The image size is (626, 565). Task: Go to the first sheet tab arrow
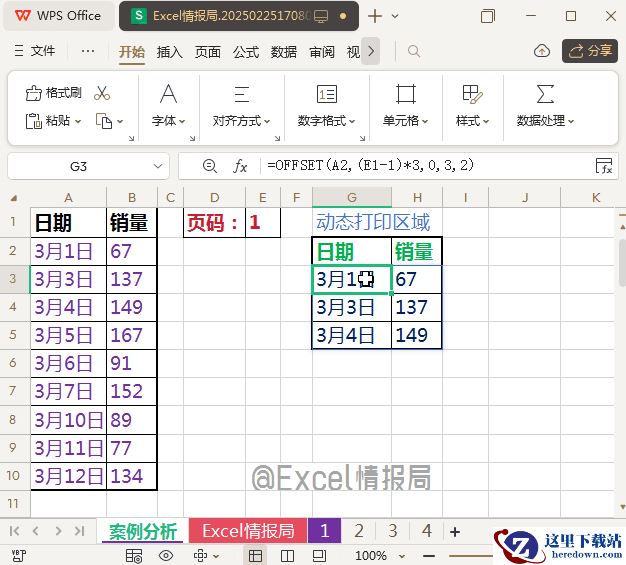pyautogui.click(x=14, y=531)
